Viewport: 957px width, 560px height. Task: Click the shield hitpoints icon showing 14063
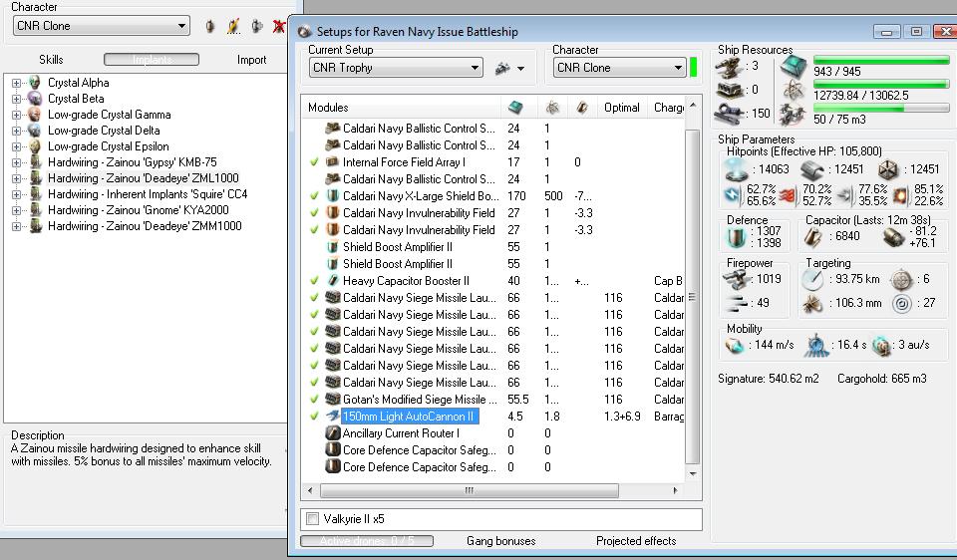click(x=736, y=169)
